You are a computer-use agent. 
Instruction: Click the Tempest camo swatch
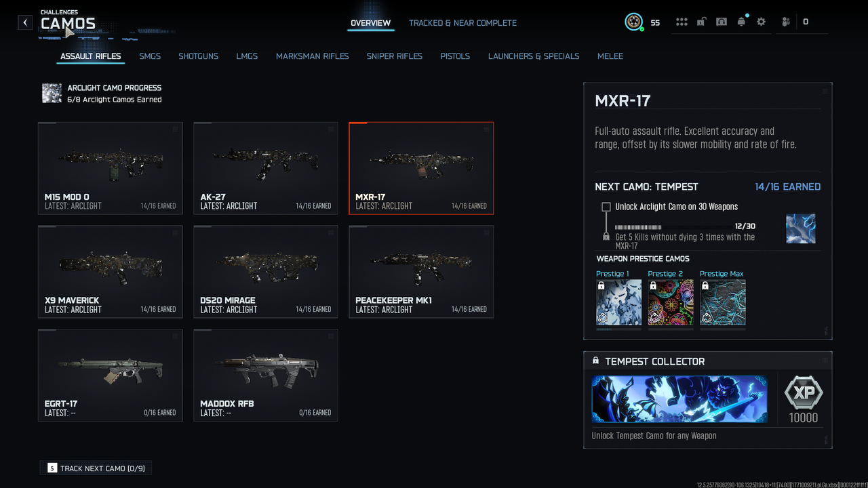pyautogui.click(x=800, y=229)
